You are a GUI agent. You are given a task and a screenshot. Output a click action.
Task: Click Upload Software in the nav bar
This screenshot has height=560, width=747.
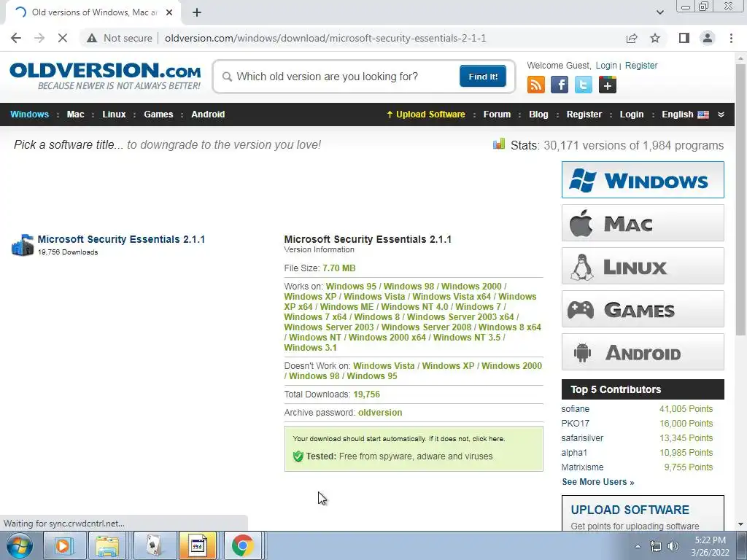point(425,114)
